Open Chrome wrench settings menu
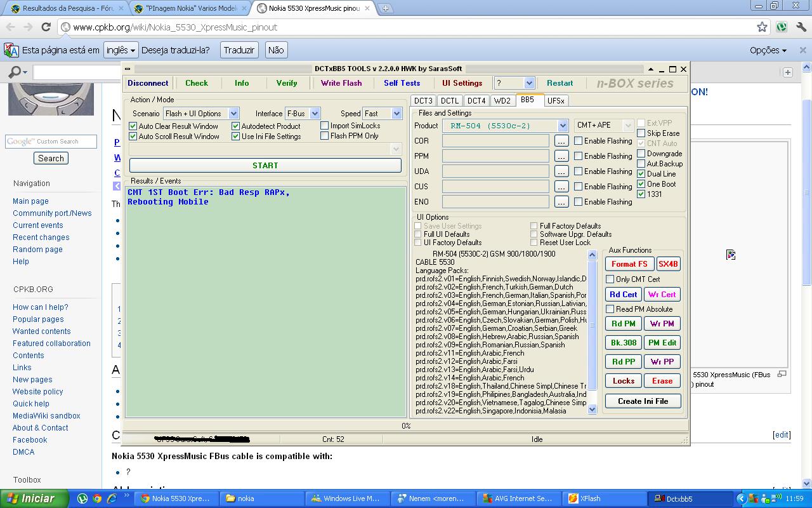The height and width of the screenshot is (508, 812). 800,27
